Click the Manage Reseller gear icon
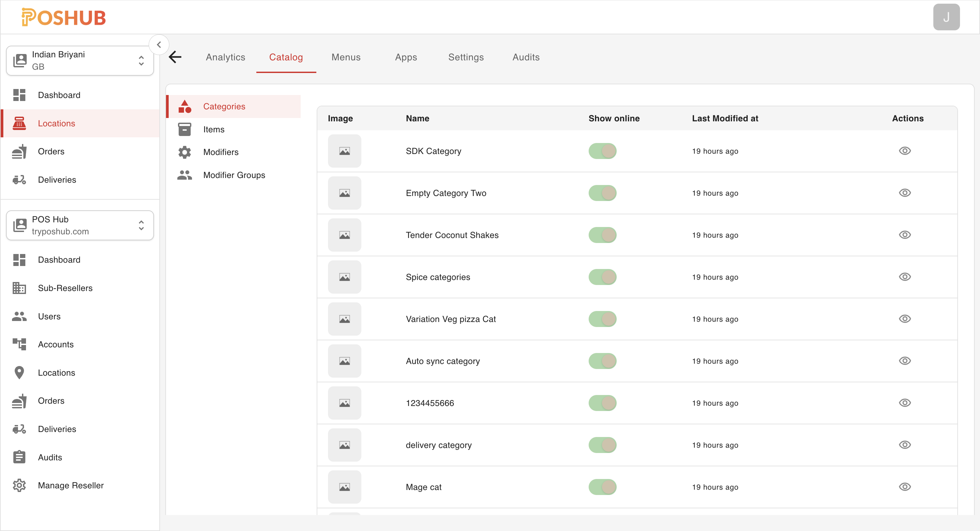The image size is (980, 531). click(x=19, y=485)
